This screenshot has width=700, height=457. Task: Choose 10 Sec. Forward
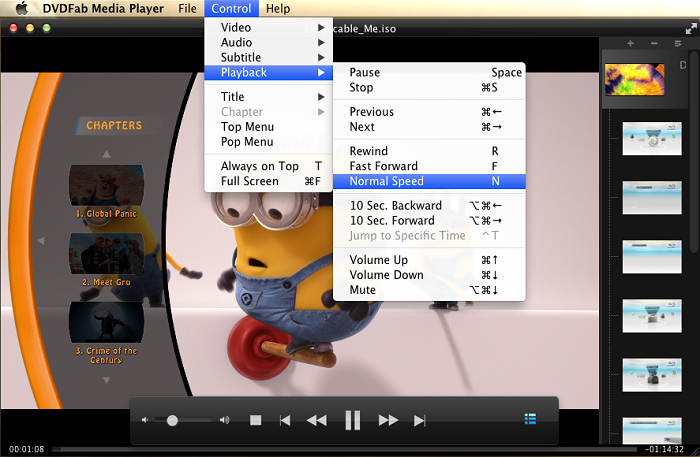(x=429, y=220)
